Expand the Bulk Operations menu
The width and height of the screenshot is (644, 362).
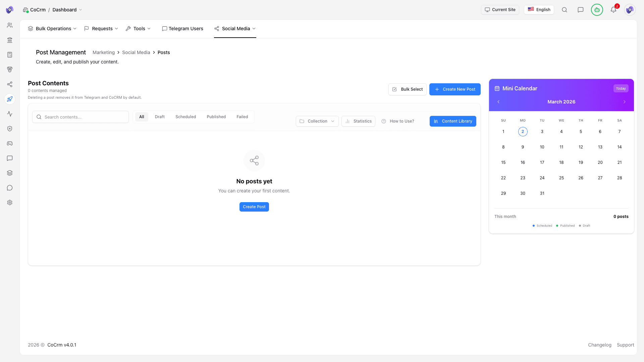pyautogui.click(x=52, y=29)
